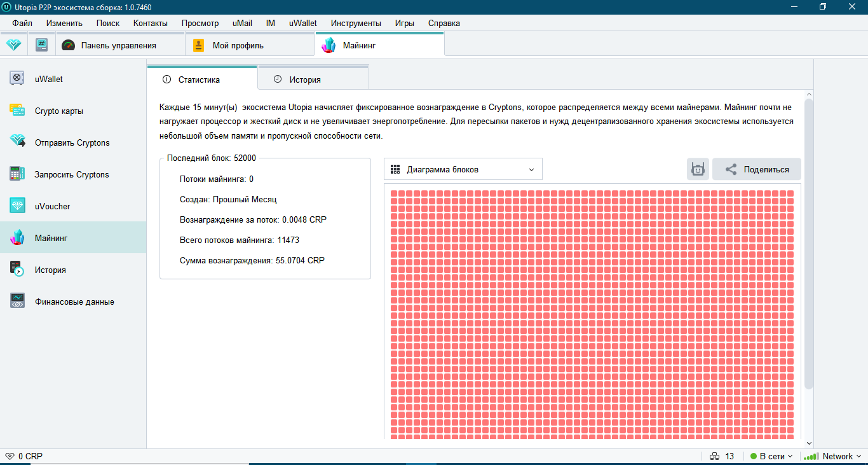Open the uWallet menu
This screenshot has height=465, width=868.
303,23
